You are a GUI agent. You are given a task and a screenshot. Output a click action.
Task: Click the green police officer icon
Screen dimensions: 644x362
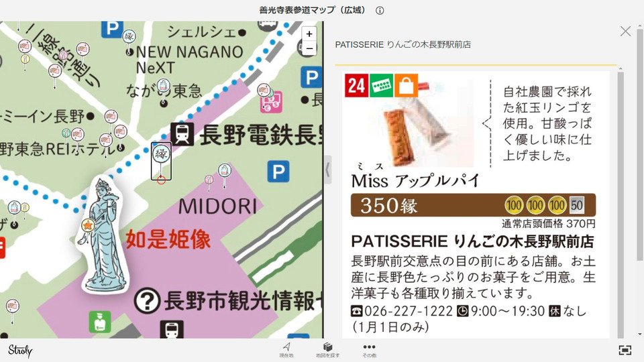click(x=100, y=322)
